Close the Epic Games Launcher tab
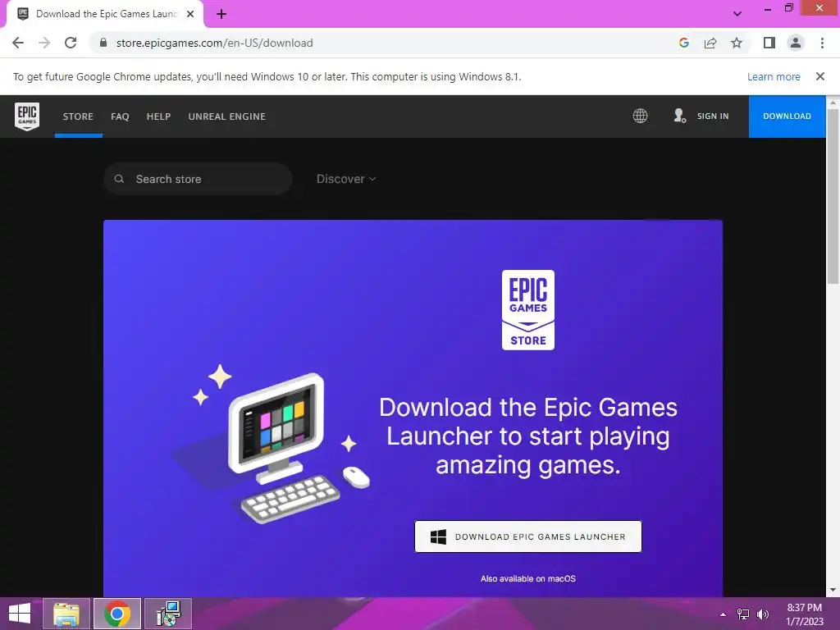The height and width of the screenshot is (630, 840). point(190,14)
